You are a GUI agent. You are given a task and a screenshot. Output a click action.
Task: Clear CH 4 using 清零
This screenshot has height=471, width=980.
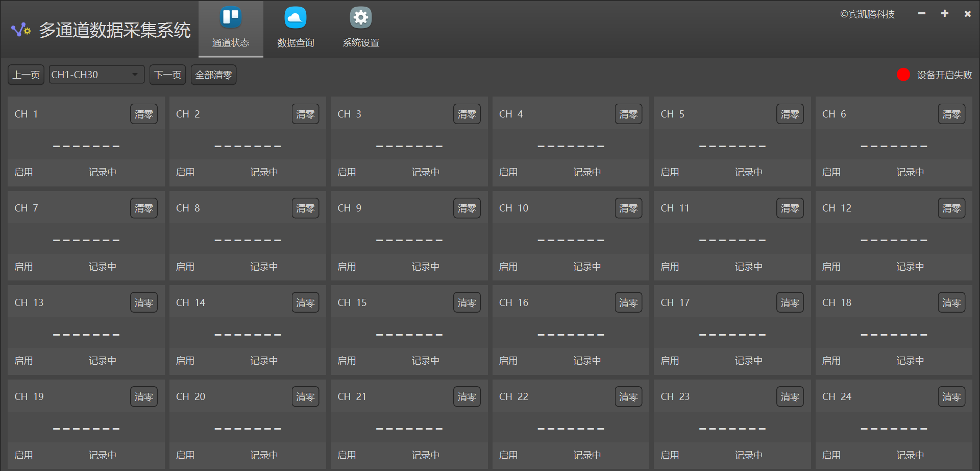628,114
